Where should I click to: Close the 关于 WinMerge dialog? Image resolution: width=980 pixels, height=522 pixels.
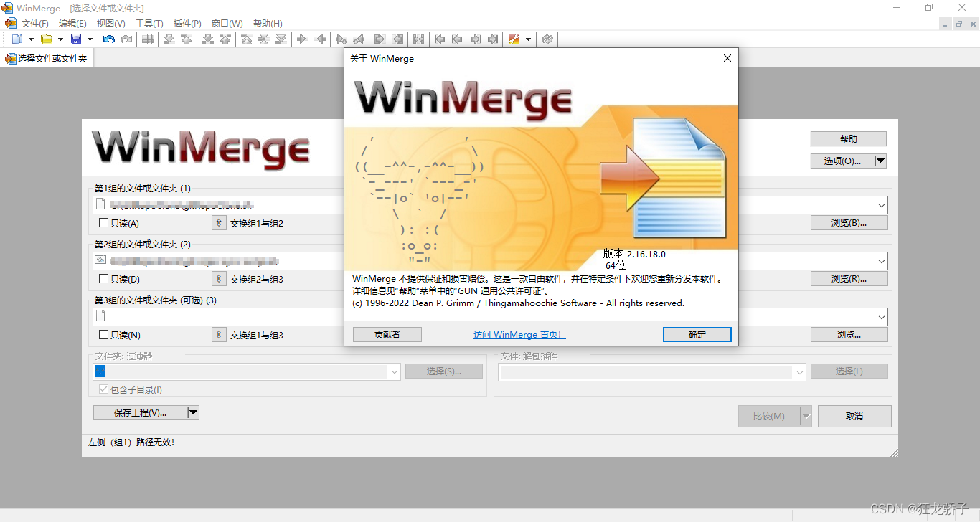727,58
